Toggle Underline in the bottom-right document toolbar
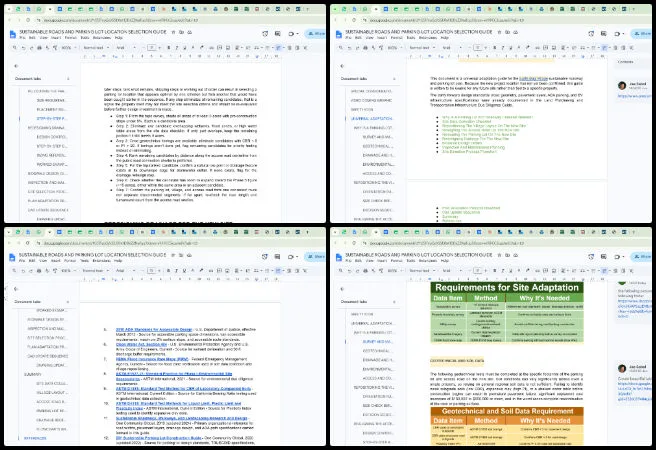656x450 pixels. pos(511,271)
